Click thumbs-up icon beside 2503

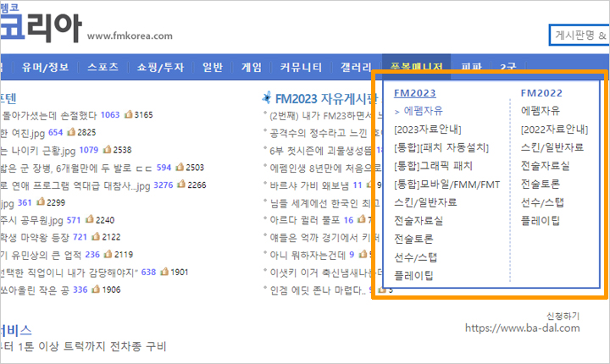click(x=180, y=167)
